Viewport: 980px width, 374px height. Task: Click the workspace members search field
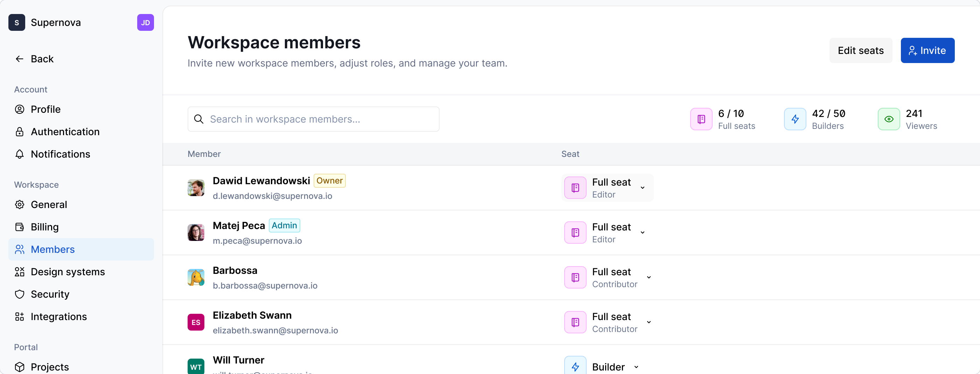(x=313, y=119)
